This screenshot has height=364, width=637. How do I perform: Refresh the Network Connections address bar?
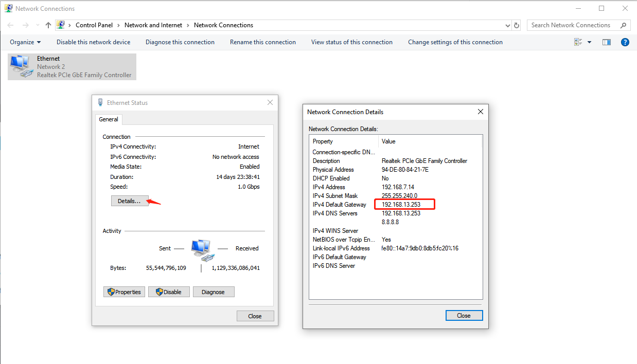pos(517,25)
